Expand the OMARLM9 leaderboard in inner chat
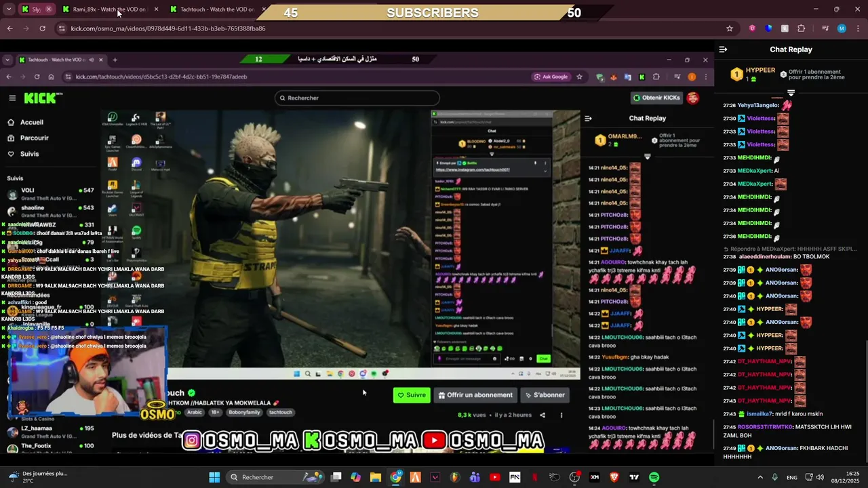The image size is (868, 488). click(x=647, y=157)
